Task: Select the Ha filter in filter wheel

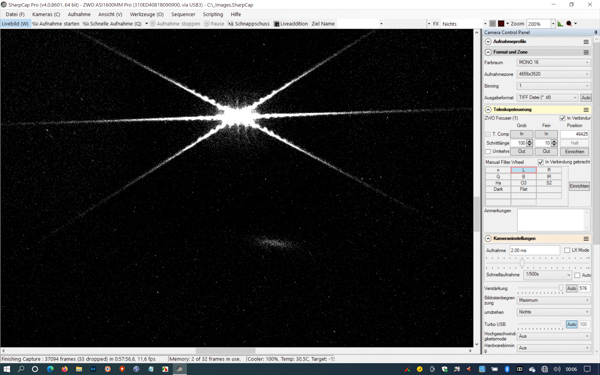Action: coord(498,183)
